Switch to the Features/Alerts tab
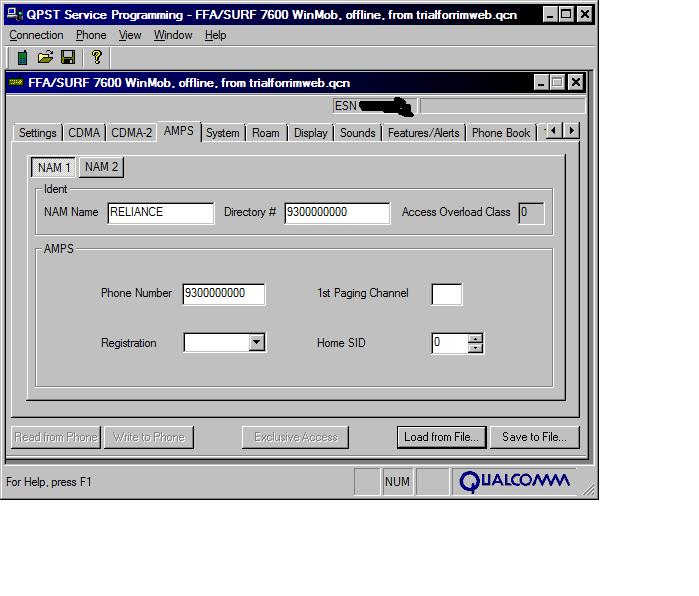Screen dimensions: 699x596 [x=423, y=133]
